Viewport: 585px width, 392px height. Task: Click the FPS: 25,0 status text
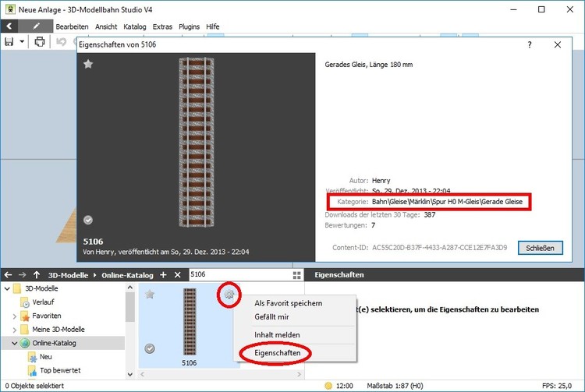tap(557, 386)
